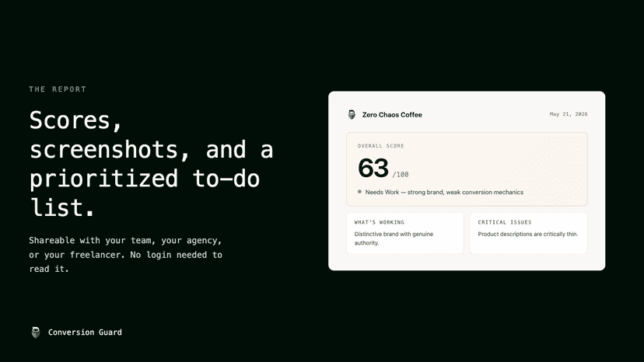The height and width of the screenshot is (362, 644).
Task: Click 'Distinctive brand with genuine authority' text
Action: (x=394, y=238)
